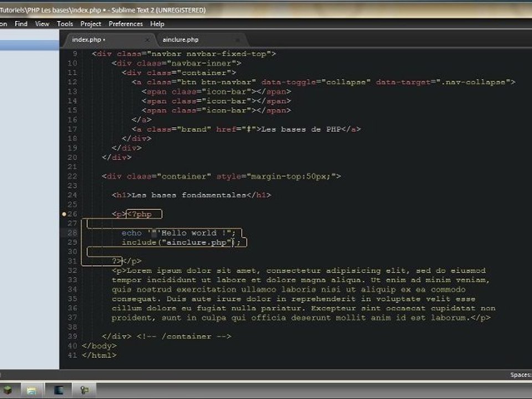Click the green cube icon in taskbar
This screenshot has height=399, width=532.
(7, 390)
